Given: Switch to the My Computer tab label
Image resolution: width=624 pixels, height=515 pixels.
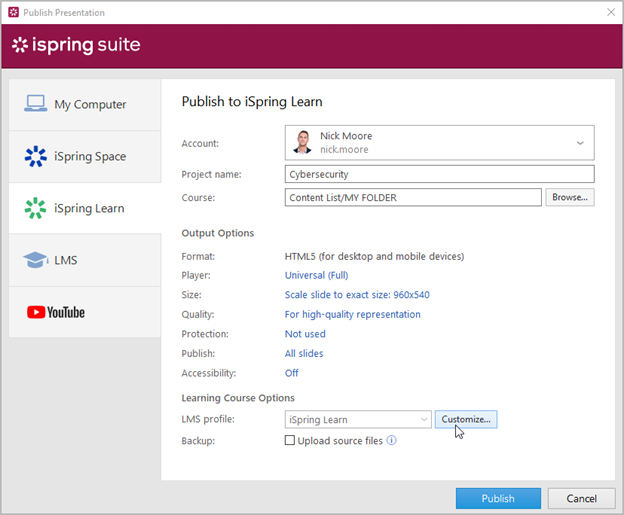Looking at the screenshot, I should click(x=90, y=104).
